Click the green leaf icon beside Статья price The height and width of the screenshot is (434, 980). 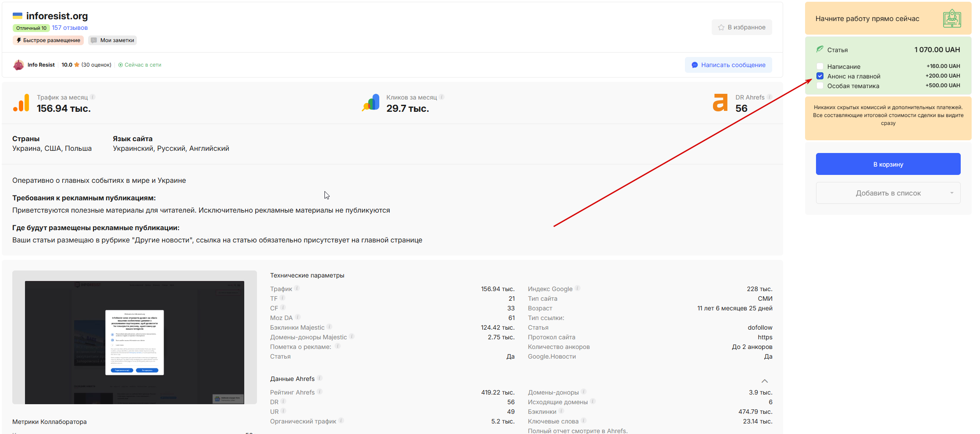coord(820,49)
